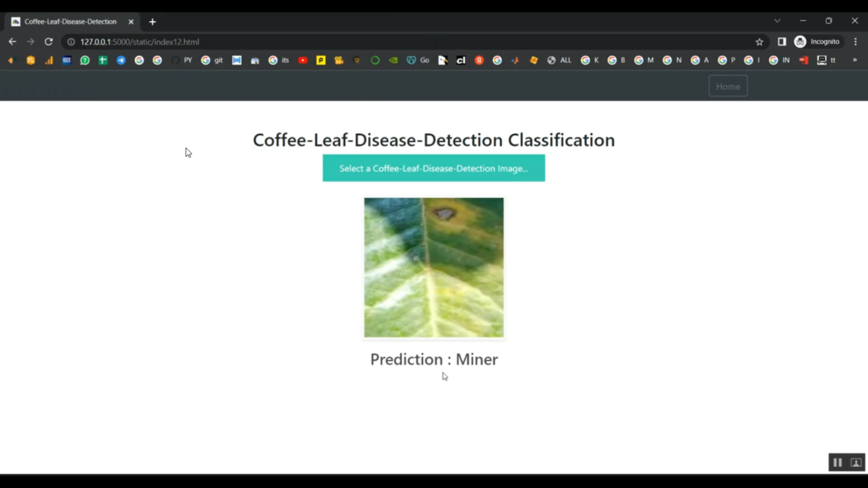Open the 'its' Google bookmark
Image resolution: width=868 pixels, height=488 pixels.
point(279,60)
